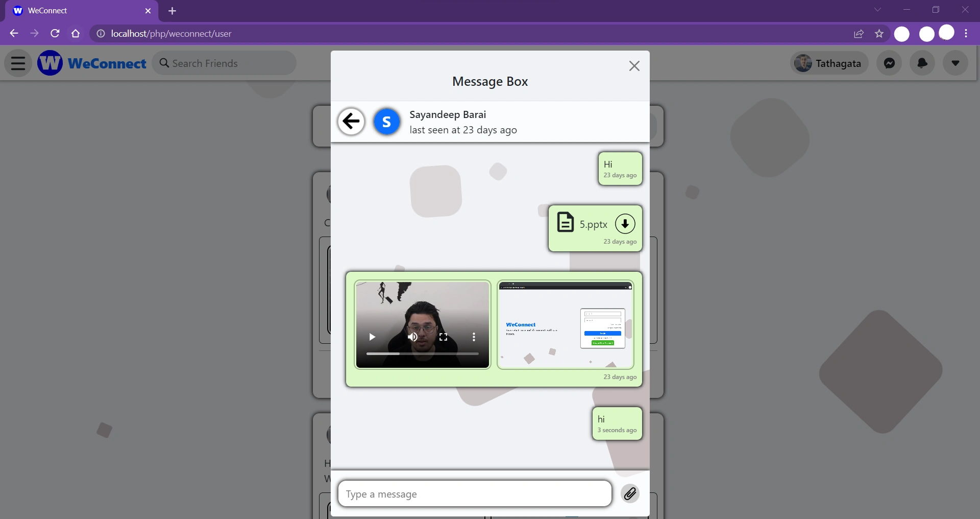Screen dimensions: 980x519
Task: Click the WeConnect logo
Action: pos(50,63)
